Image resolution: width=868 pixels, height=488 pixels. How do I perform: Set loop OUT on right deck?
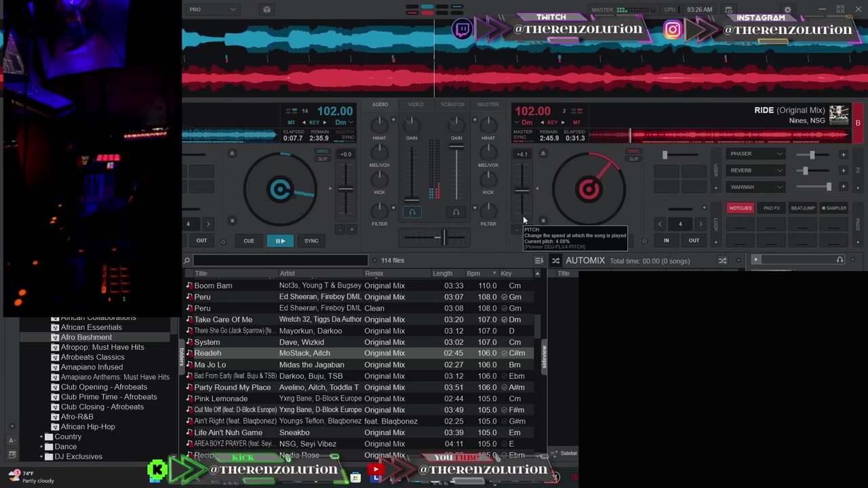694,241
